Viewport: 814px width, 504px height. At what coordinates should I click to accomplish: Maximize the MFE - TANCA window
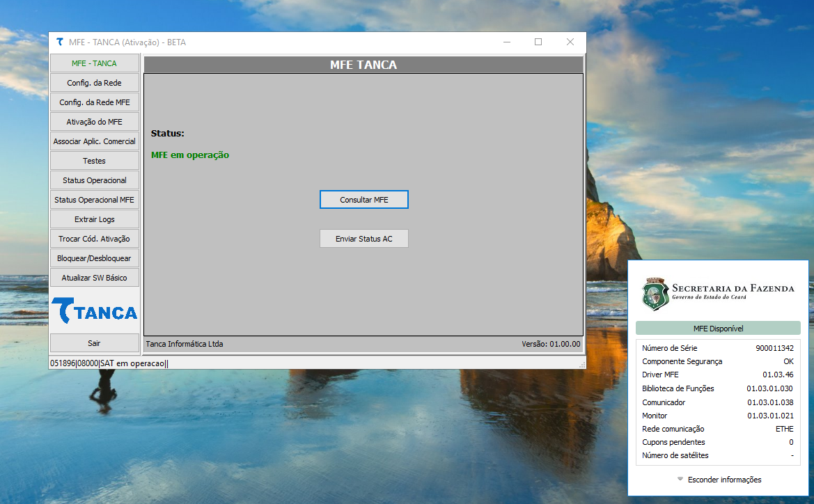(538, 42)
